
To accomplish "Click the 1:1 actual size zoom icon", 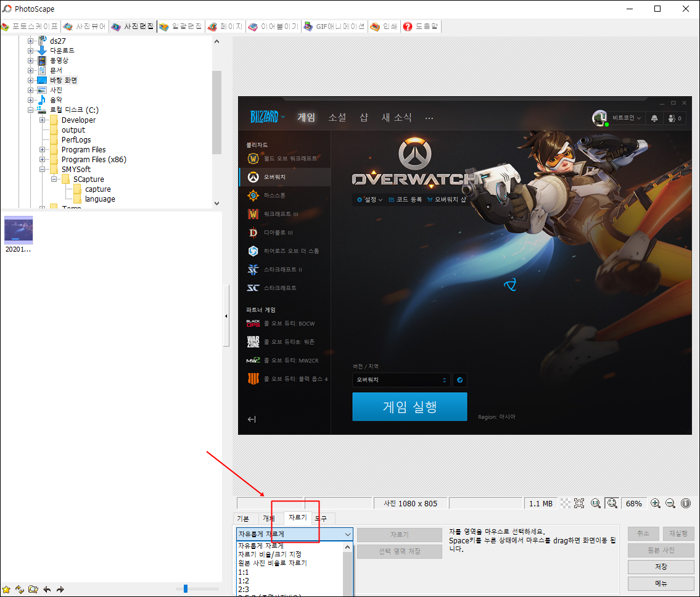I will 596,504.
